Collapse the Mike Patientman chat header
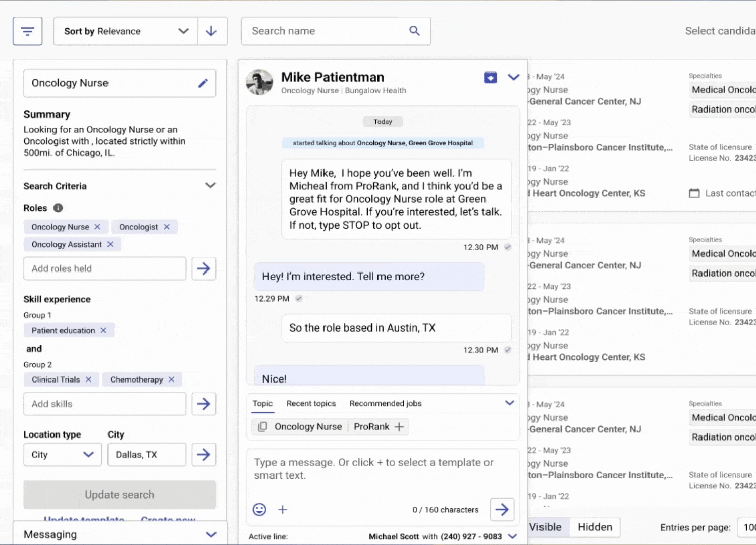The width and height of the screenshot is (756, 545). [513, 77]
